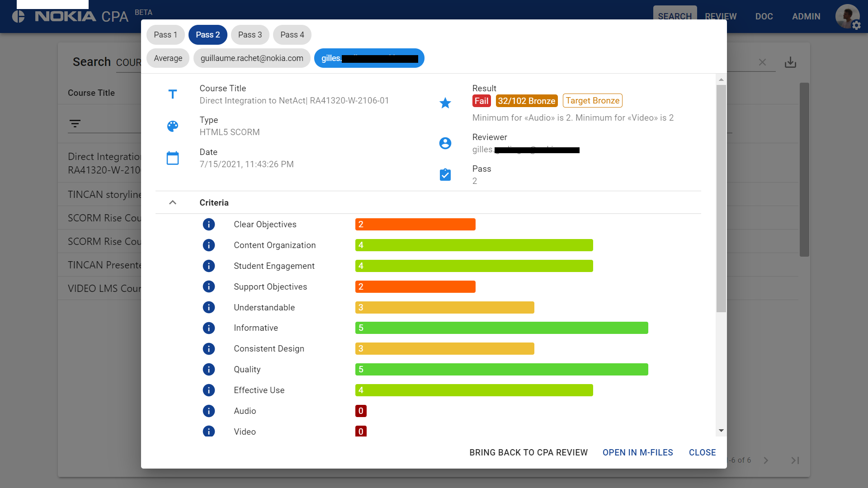868x488 pixels.
Task: Open info icon for Informative criterion
Action: [208, 328]
